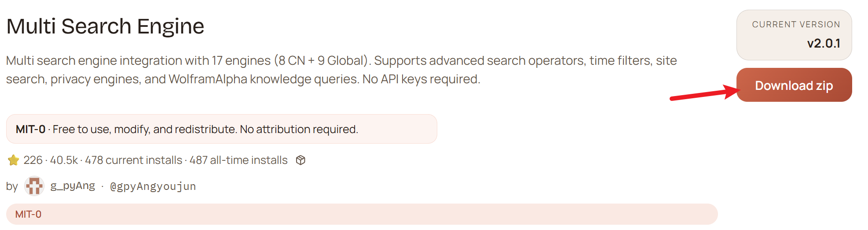Open the g_pyAng author profile name
Screen dimensions: 868x230
click(x=73, y=186)
